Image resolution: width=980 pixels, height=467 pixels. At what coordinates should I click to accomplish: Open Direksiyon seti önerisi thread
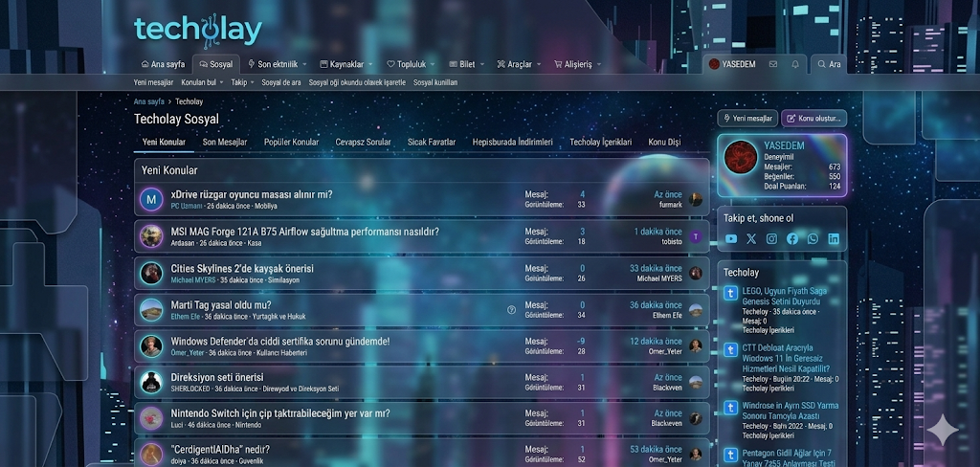[x=217, y=377]
